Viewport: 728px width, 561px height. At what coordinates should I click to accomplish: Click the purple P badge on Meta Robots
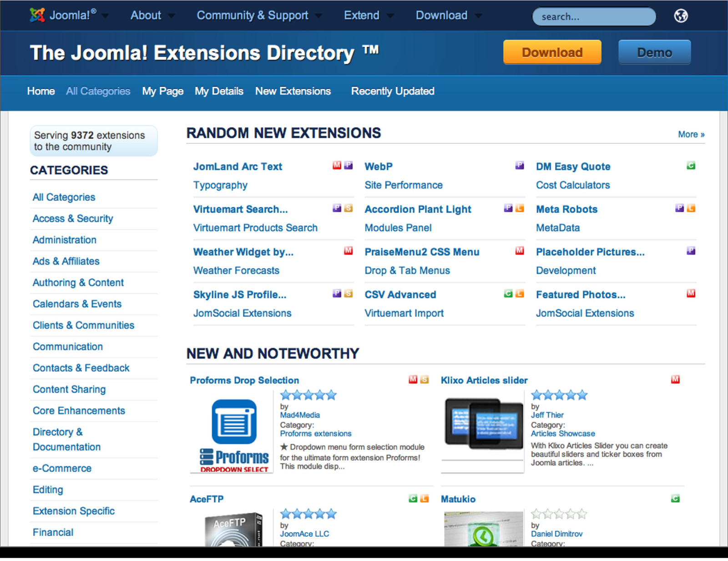[679, 208]
